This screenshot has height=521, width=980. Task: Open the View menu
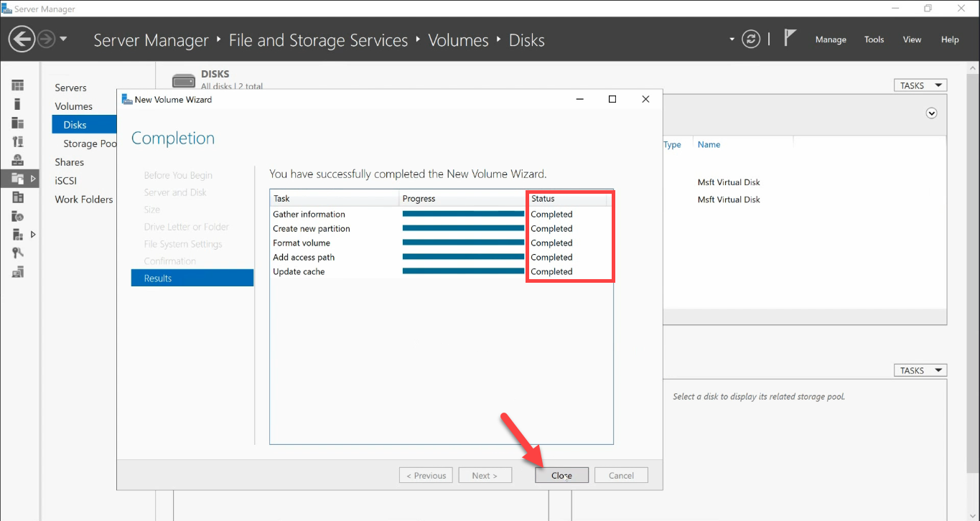(912, 39)
